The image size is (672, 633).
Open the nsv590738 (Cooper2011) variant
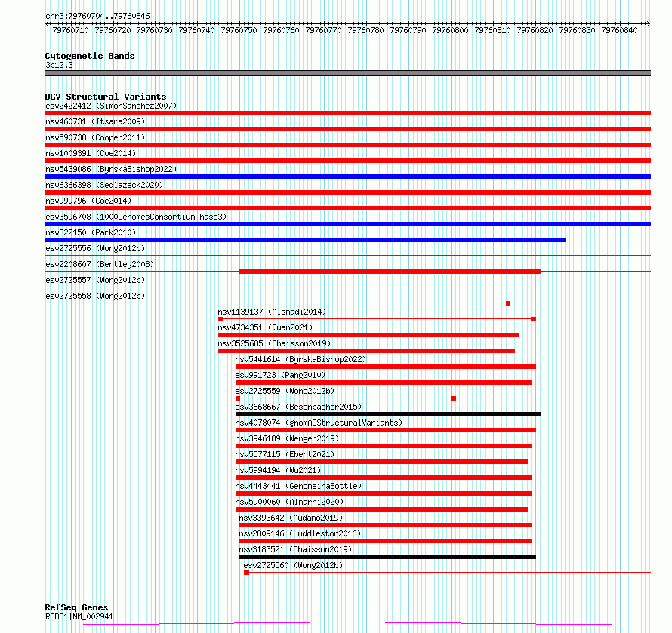coord(95,137)
